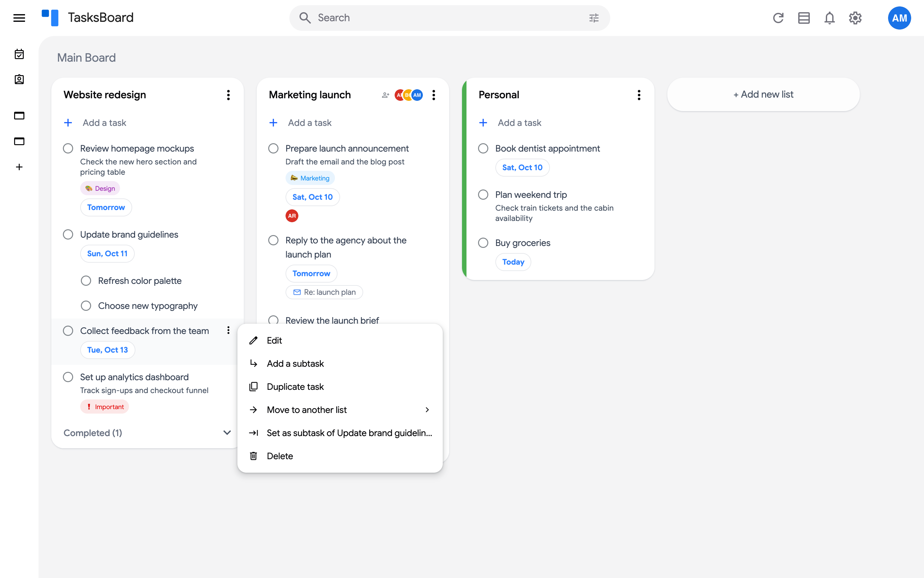Mark Review homepage mockups as complete
The height and width of the screenshot is (578, 924).
68,148
